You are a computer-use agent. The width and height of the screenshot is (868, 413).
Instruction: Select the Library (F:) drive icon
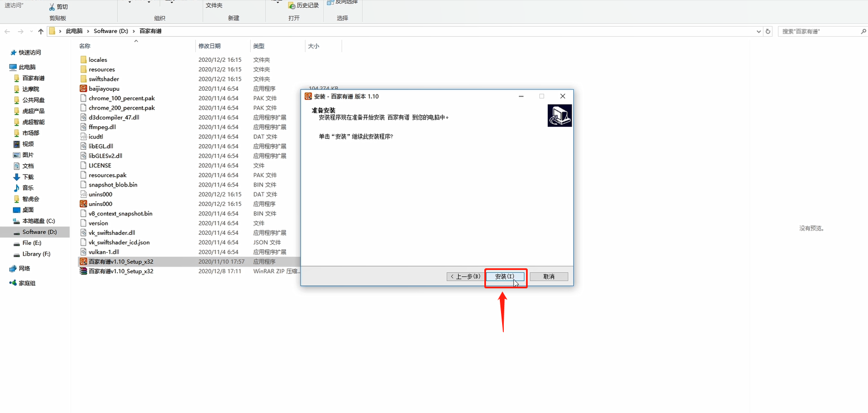(x=17, y=254)
